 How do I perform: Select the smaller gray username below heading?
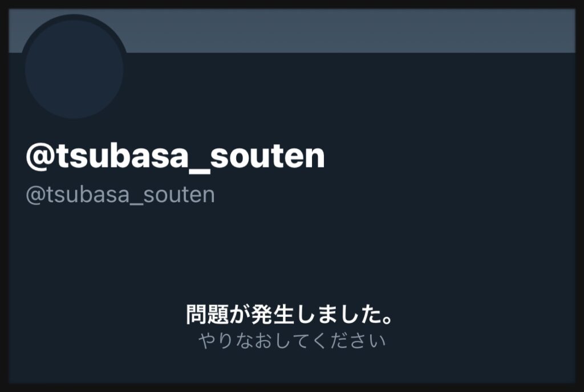pos(120,195)
